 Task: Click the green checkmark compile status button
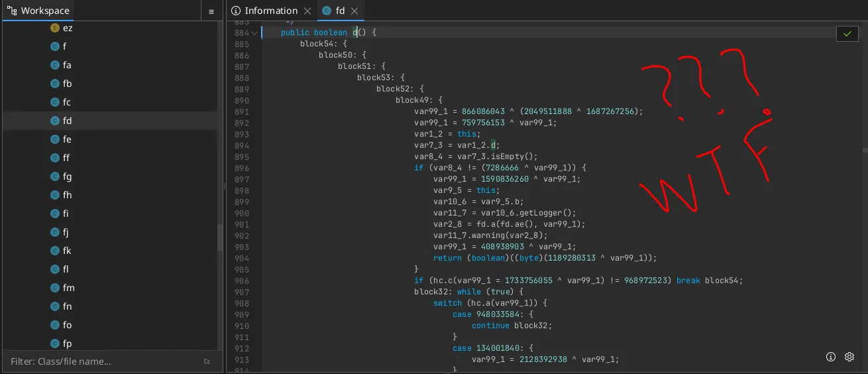click(x=847, y=34)
